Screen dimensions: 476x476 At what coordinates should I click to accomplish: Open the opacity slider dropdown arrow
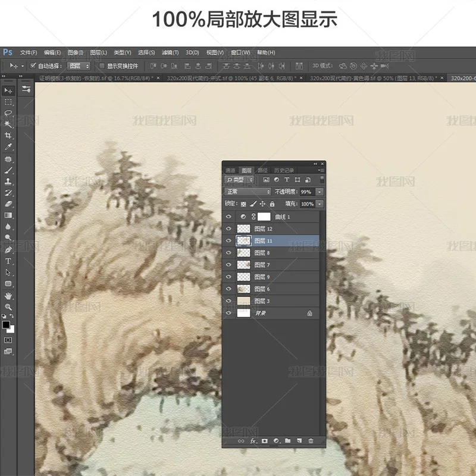pyautogui.click(x=320, y=192)
